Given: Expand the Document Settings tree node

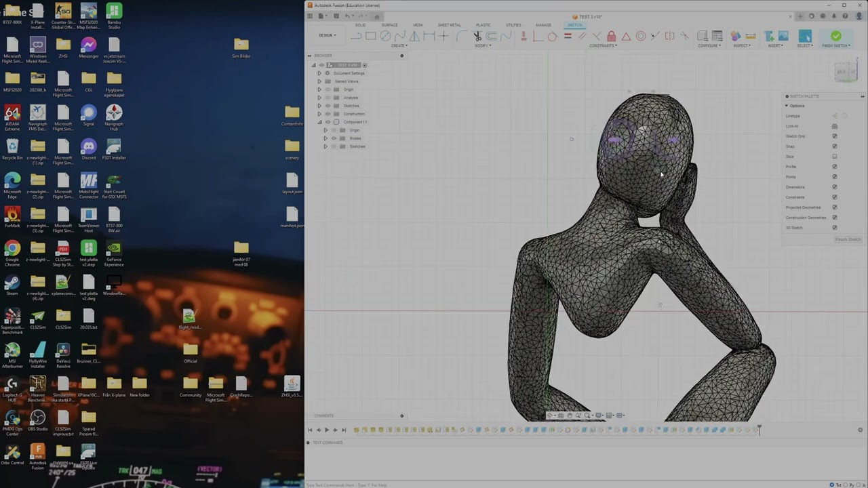Looking at the screenshot, I should pos(319,73).
